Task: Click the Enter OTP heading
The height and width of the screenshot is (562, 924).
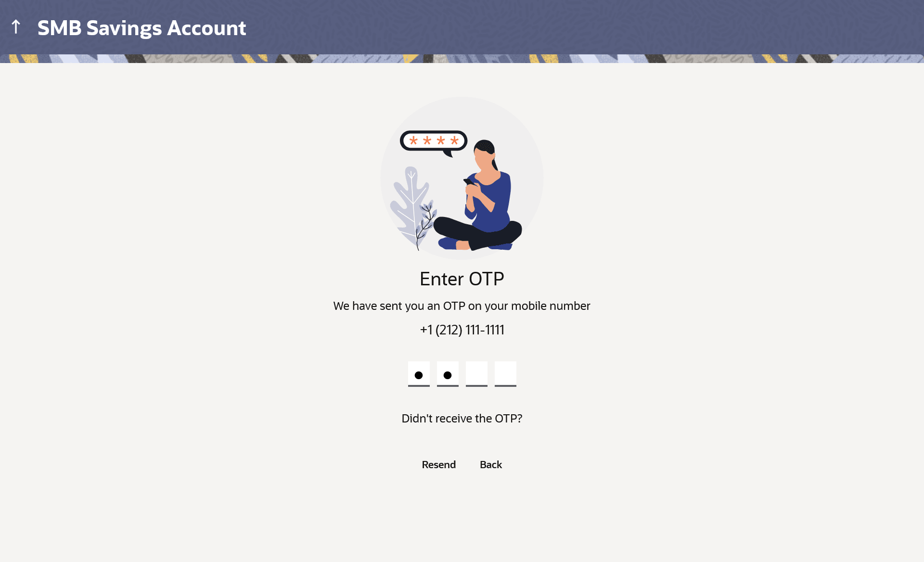Action: point(462,279)
